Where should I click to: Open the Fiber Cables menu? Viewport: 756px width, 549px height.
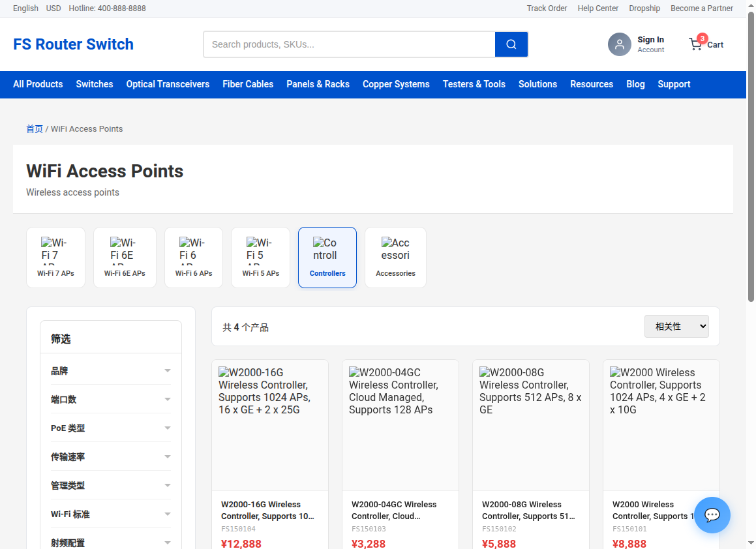(x=248, y=84)
